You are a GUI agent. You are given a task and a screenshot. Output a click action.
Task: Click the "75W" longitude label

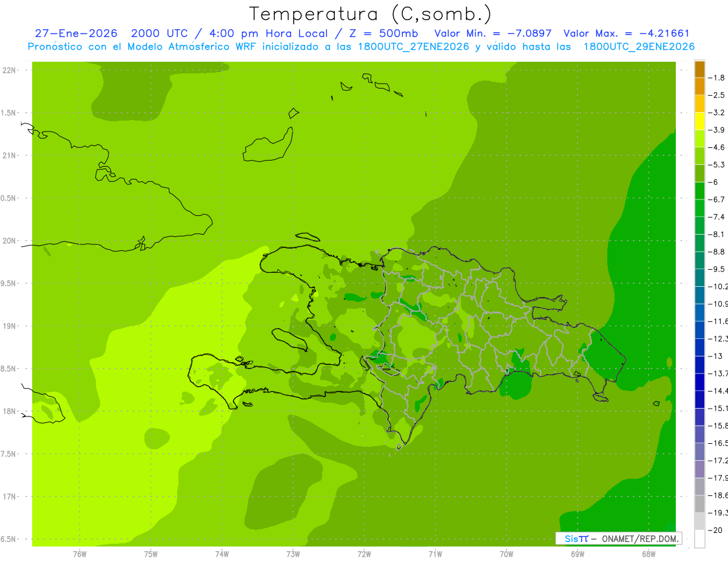click(x=151, y=554)
